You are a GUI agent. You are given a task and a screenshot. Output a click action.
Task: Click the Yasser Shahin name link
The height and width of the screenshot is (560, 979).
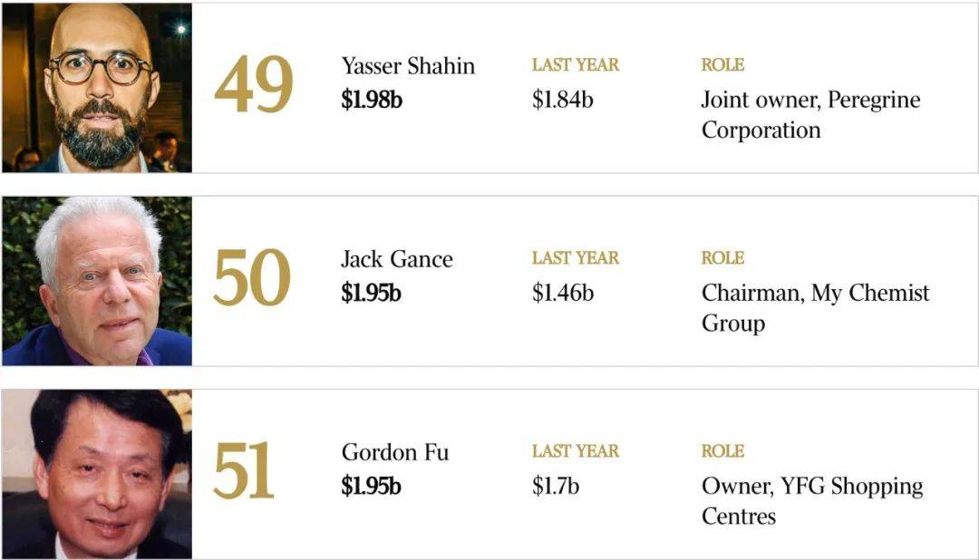(x=408, y=65)
